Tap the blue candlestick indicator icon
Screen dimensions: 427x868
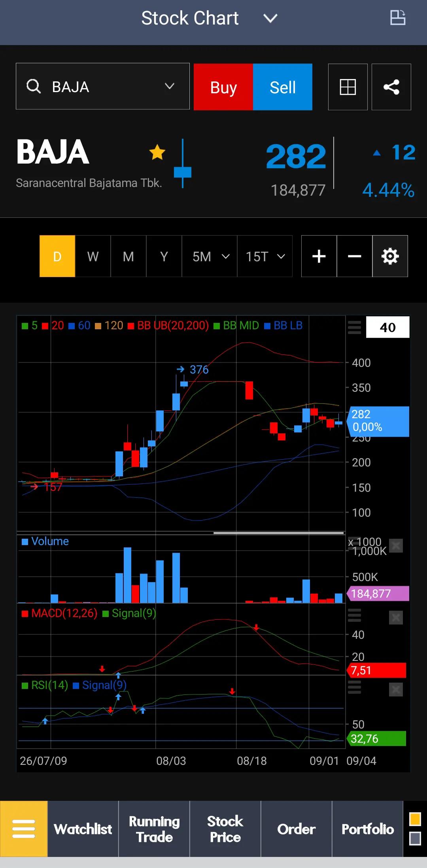click(x=183, y=163)
